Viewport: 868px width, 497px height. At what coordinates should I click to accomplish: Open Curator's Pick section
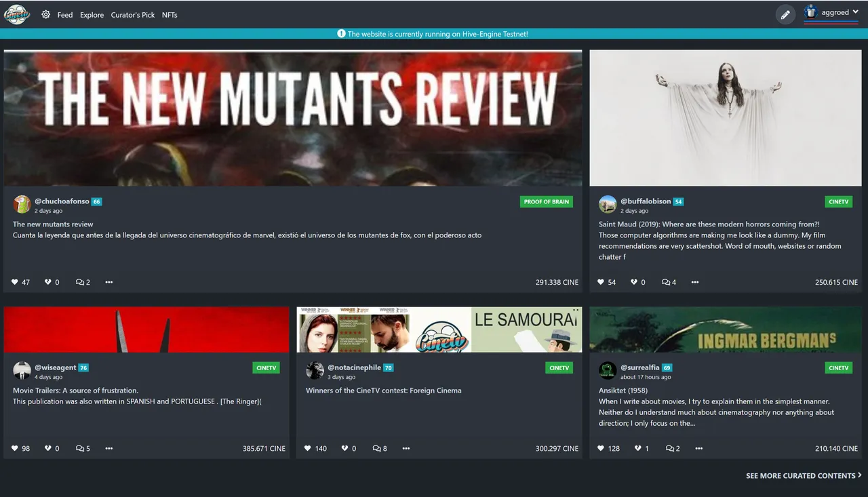click(x=133, y=15)
